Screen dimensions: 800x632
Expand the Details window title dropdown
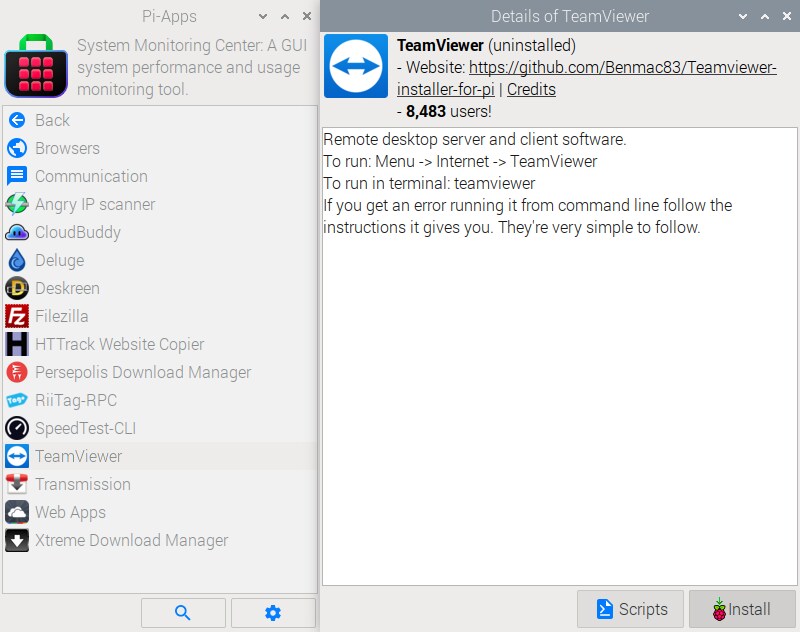pos(741,16)
